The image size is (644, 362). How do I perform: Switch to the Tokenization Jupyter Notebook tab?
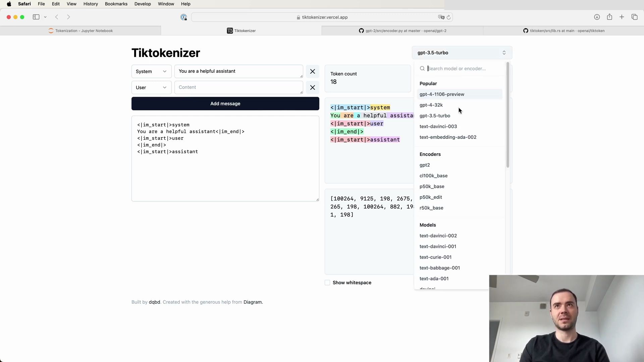coord(80,31)
